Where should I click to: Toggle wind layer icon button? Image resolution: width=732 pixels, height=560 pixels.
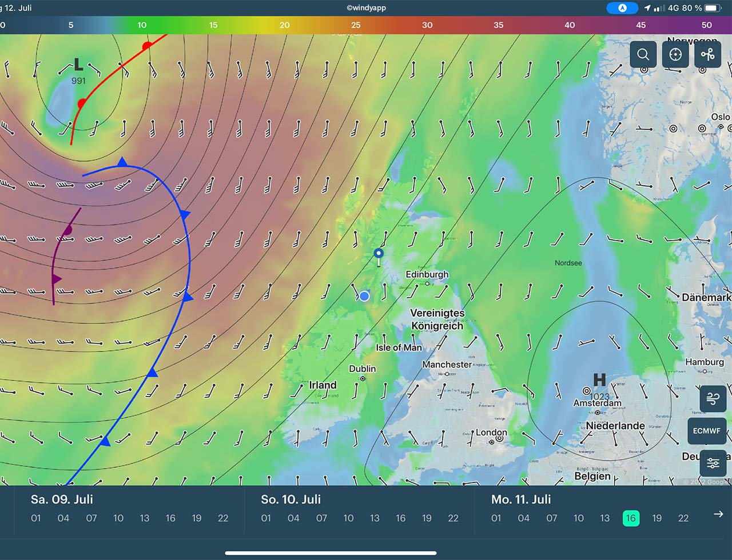[713, 399]
